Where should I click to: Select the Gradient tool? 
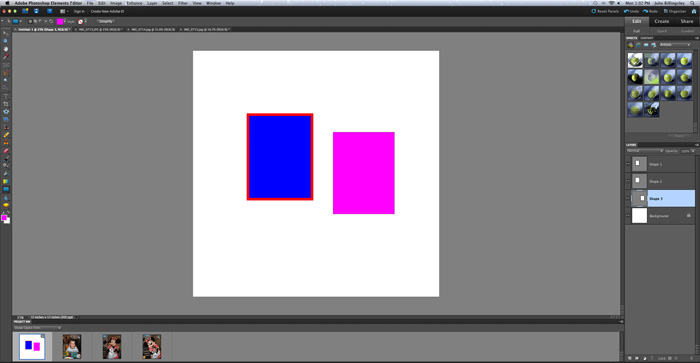(6, 182)
